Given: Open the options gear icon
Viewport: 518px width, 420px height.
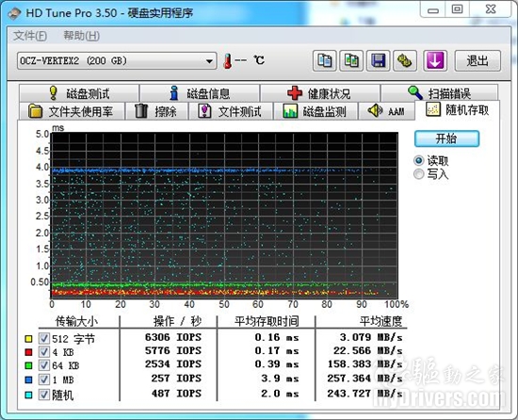Looking at the screenshot, I should (x=405, y=61).
